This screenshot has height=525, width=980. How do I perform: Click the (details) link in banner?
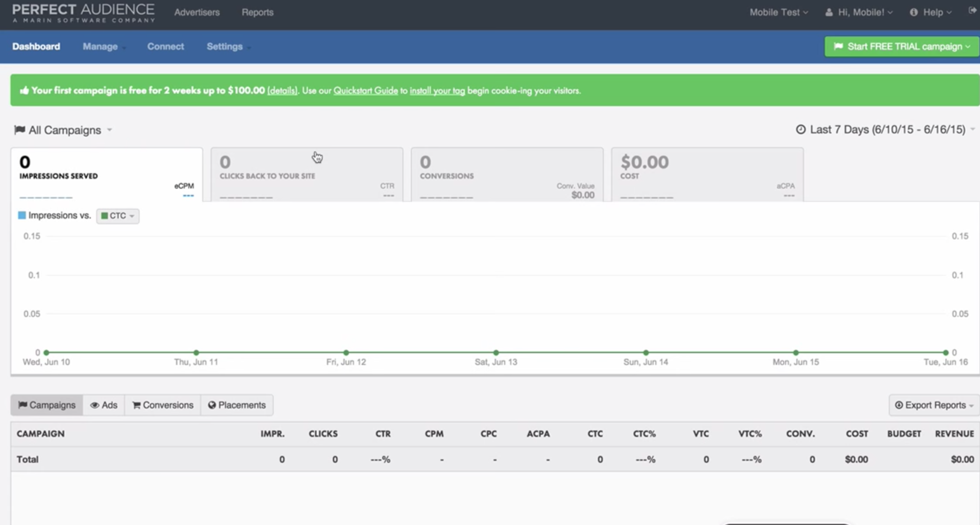(x=282, y=91)
